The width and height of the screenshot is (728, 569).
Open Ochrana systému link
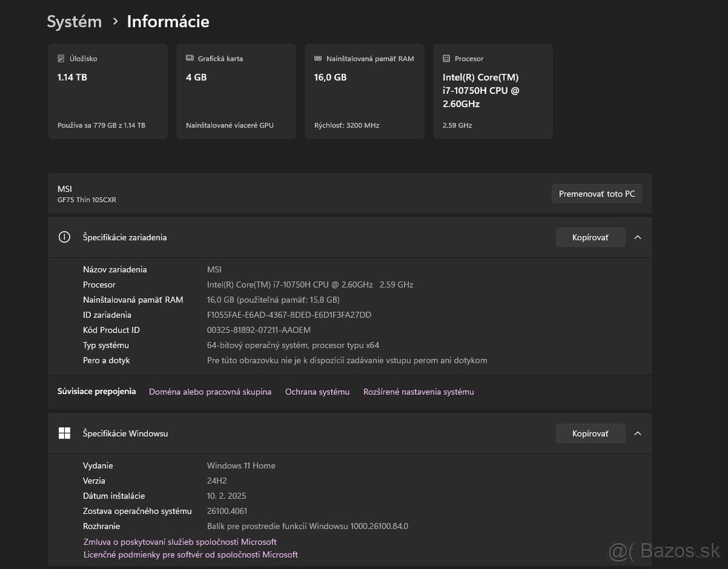click(x=317, y=392)
